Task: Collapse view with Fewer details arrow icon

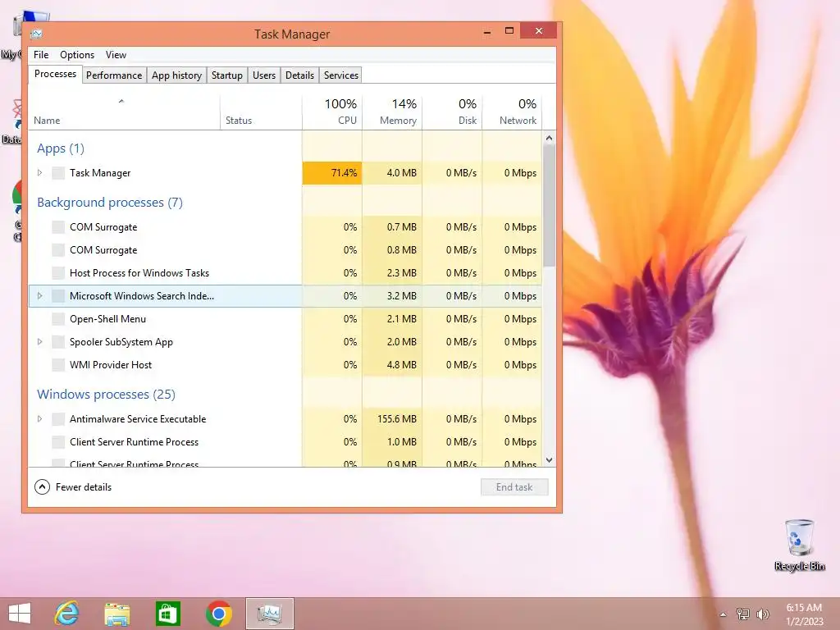Action: click(x=42, y=487)
